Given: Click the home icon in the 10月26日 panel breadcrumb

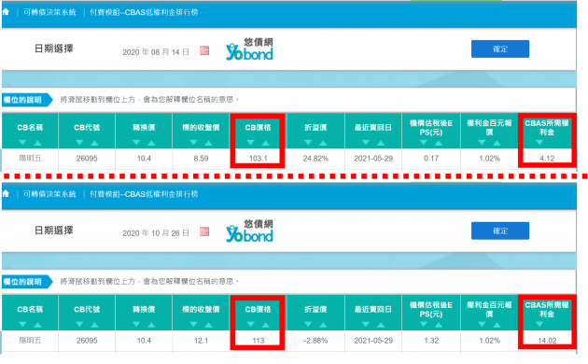Looking at the screenshot, I should pyautogui.click(x=6, y=194).
